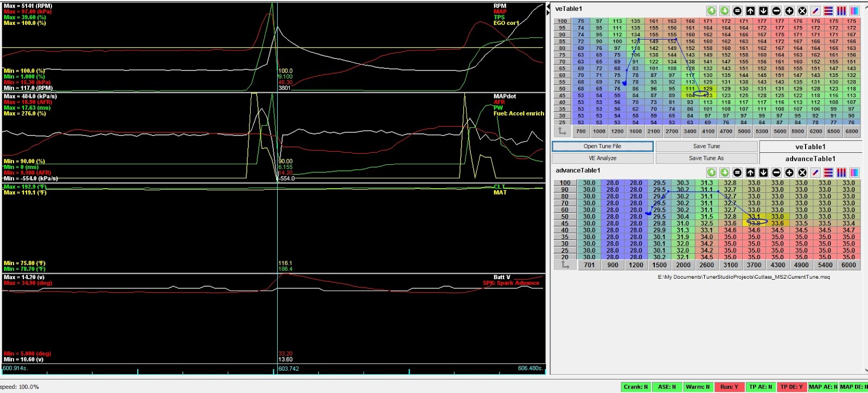The image size is (868, 393).
Task: Click the smooth gradient icon on veTable1
Action: (854, 11)
